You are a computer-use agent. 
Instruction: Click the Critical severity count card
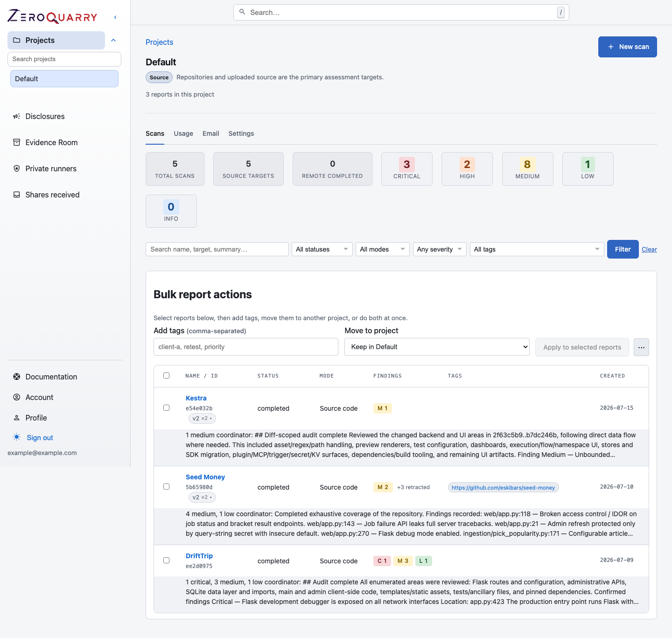[407, 169]
